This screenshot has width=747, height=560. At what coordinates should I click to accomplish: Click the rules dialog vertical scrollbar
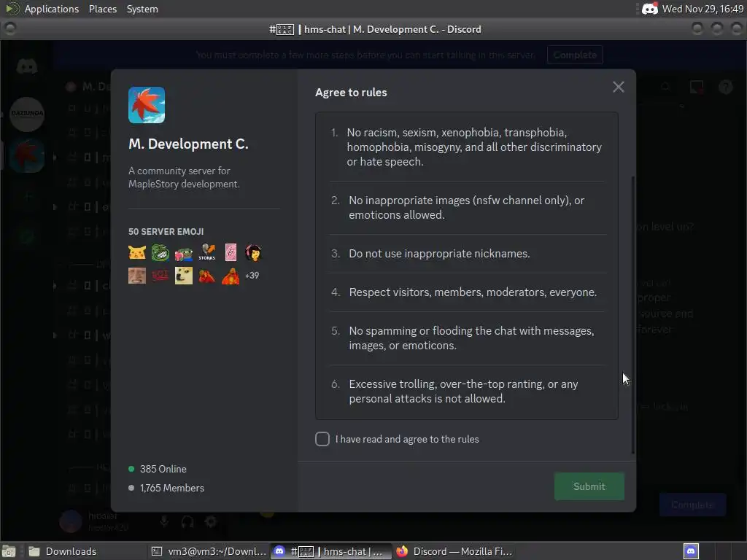tap(633, 314)
